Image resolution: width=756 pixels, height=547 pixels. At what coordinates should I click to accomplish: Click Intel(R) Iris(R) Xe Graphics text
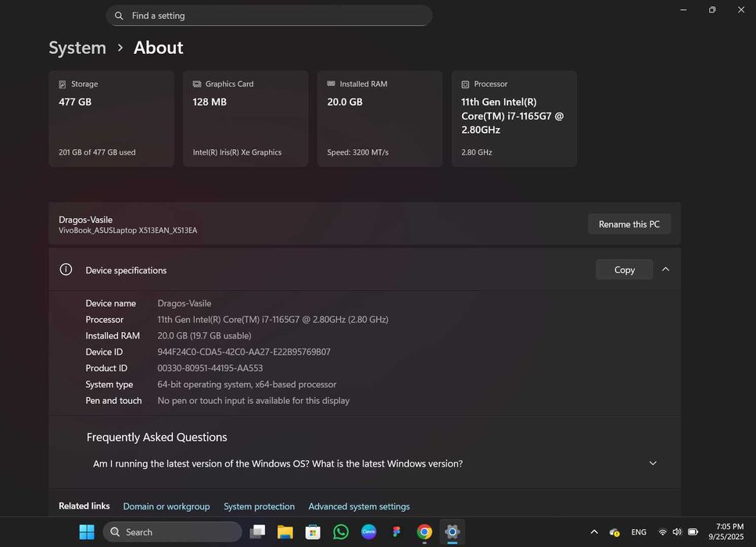[x=237, y=152]
